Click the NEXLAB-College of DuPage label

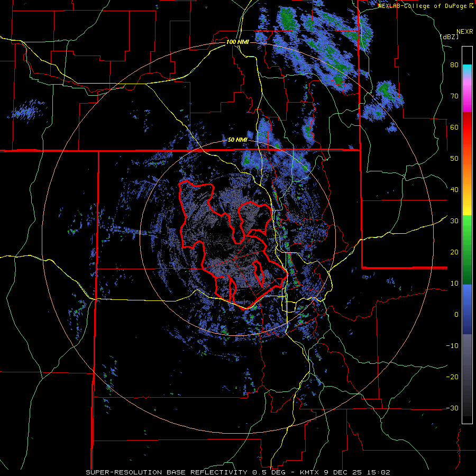(423, 6)
